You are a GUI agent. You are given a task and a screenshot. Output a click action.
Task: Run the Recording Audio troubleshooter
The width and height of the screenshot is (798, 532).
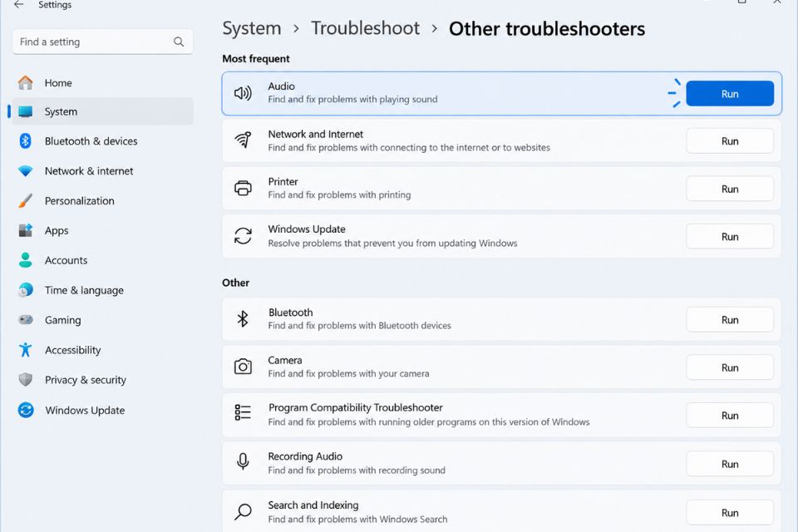pyautogui.click(x=730, y=464)
